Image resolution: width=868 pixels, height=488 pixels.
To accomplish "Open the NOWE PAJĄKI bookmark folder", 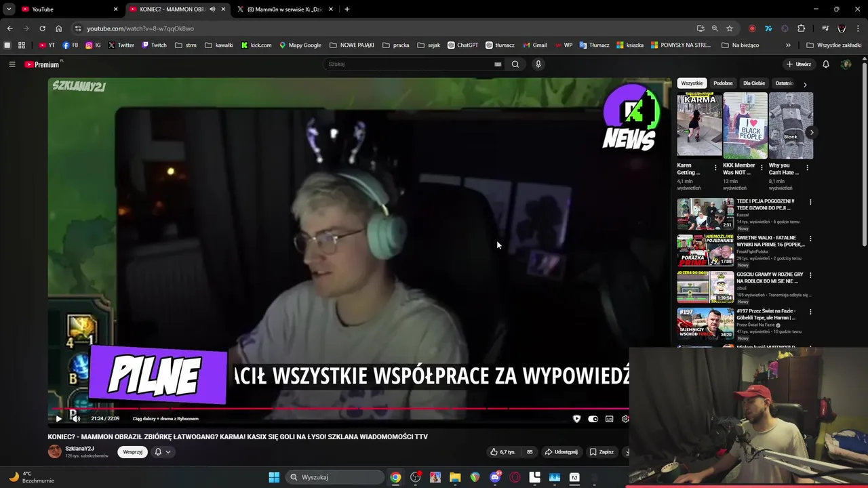I will tap(352, 45).
